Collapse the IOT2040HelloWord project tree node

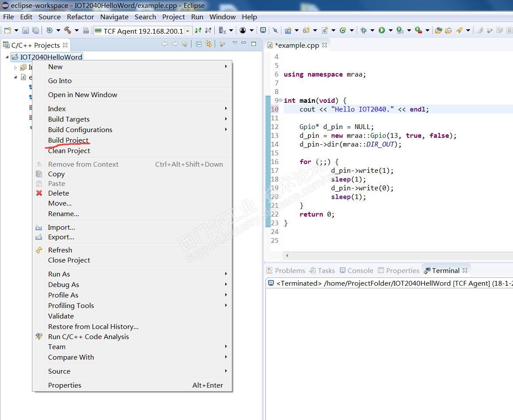tap(7, 57)
